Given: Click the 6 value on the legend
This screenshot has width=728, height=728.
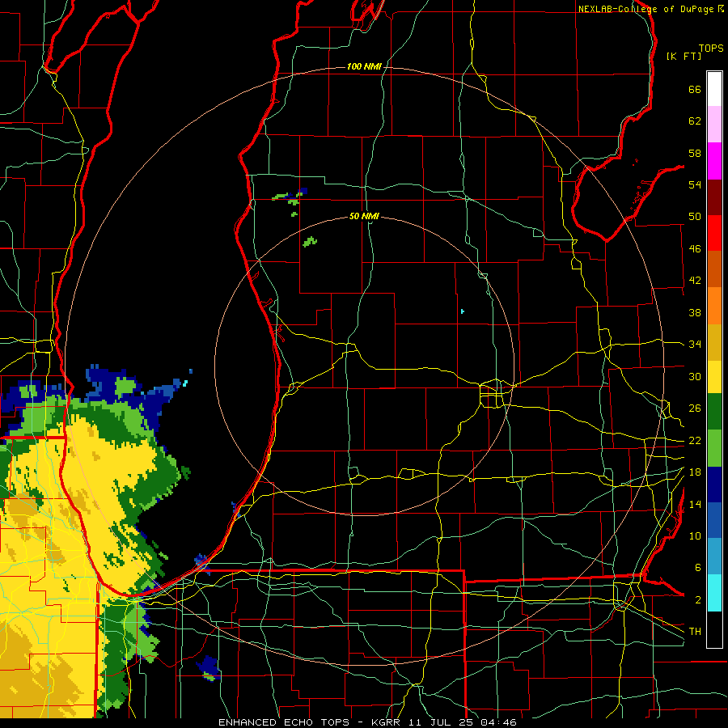Looking at the screenshot, I should click(697, 568).
